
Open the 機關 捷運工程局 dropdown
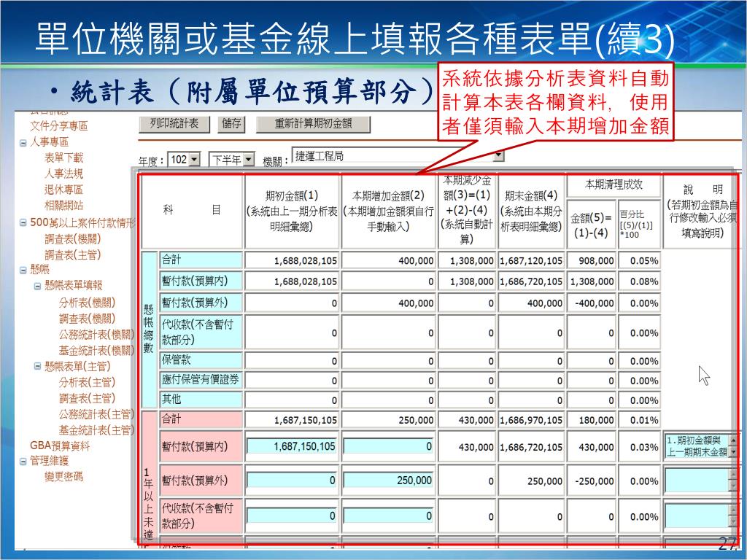[498, 156]
